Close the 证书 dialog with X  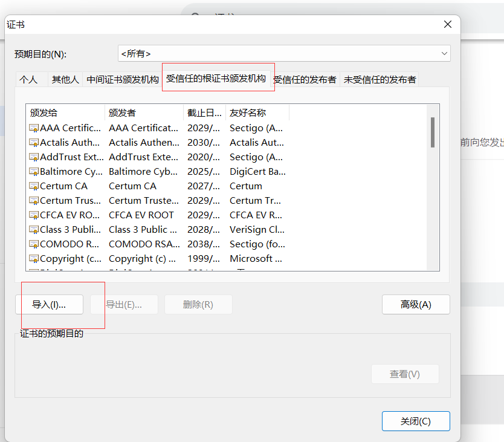(x=448, y=24)
